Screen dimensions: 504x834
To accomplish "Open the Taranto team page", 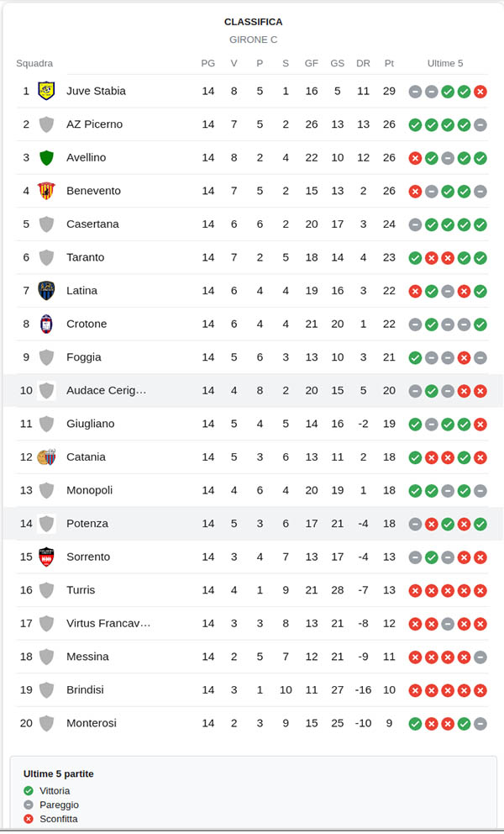I will click(x=87, y=257).
